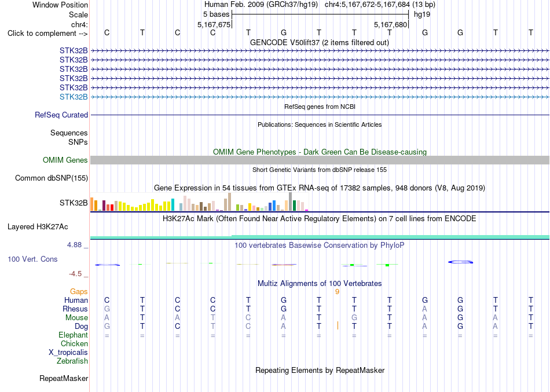
Task: Click the SNPs publications label
Action: pos(78,142)
